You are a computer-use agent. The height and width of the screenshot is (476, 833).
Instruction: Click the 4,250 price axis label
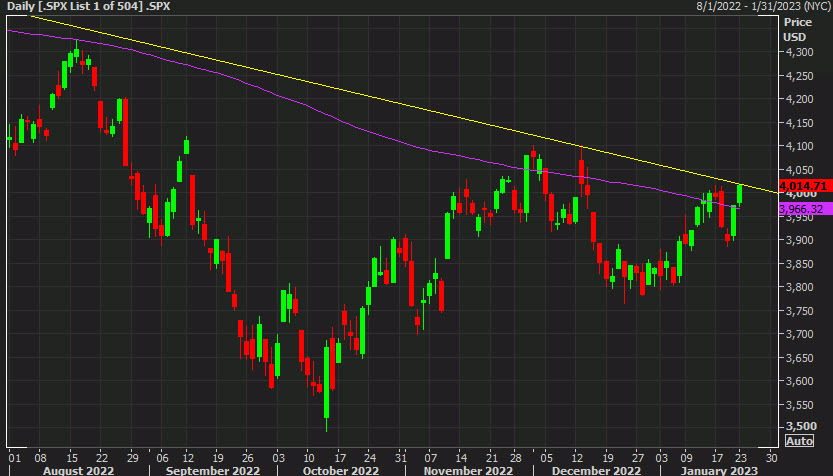coord(800,75)
